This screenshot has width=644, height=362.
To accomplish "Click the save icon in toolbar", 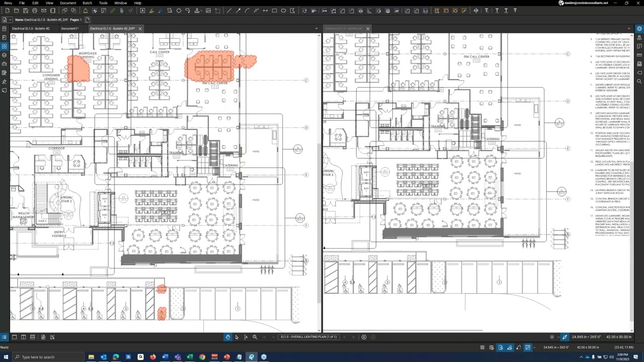I will point(26,11).
